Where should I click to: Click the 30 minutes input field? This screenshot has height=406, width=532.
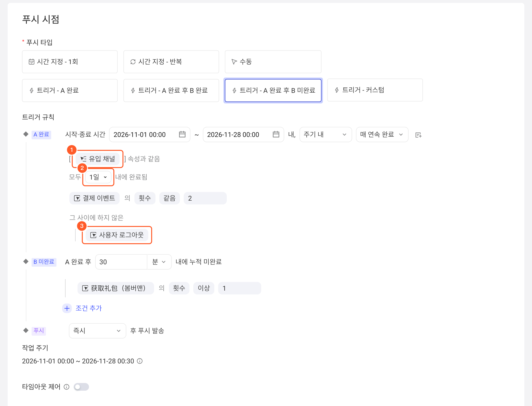point(121,262)
